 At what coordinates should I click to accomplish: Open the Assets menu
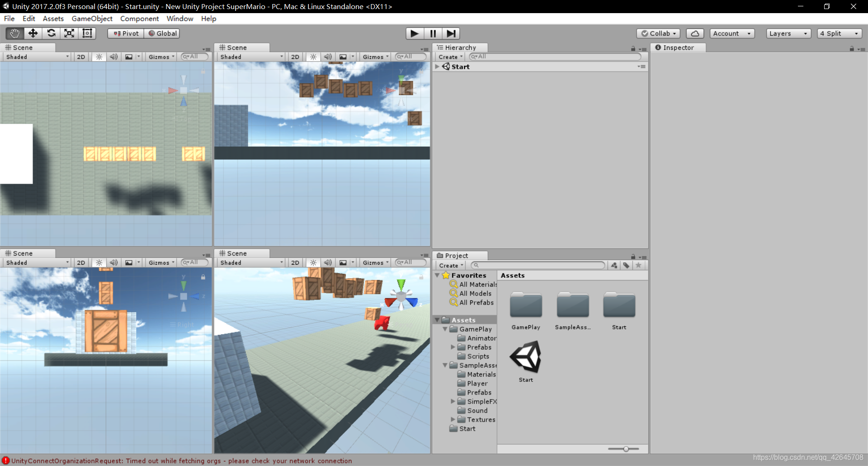tap(53, 19)
